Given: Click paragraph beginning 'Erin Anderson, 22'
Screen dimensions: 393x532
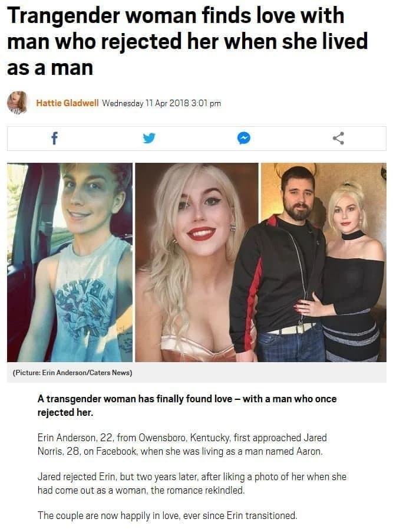Looking at the screenshot, I should pyautogui.click(x=182, y=445).
